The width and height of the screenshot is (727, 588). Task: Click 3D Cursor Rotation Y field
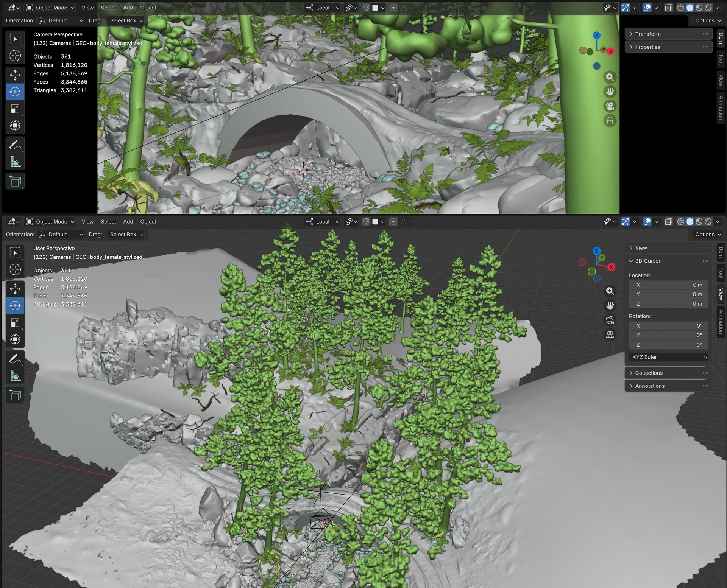coord(669,335)
